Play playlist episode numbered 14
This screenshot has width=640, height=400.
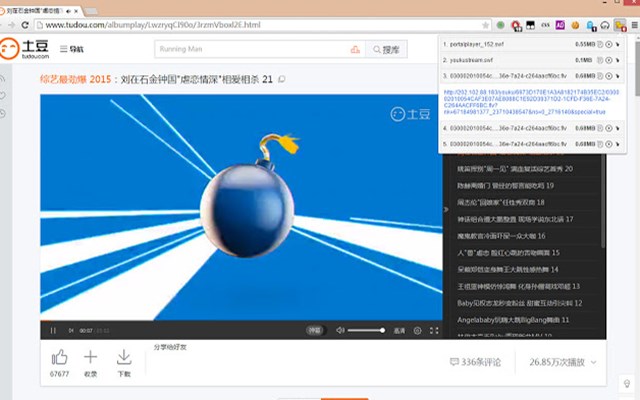[508, 269]
